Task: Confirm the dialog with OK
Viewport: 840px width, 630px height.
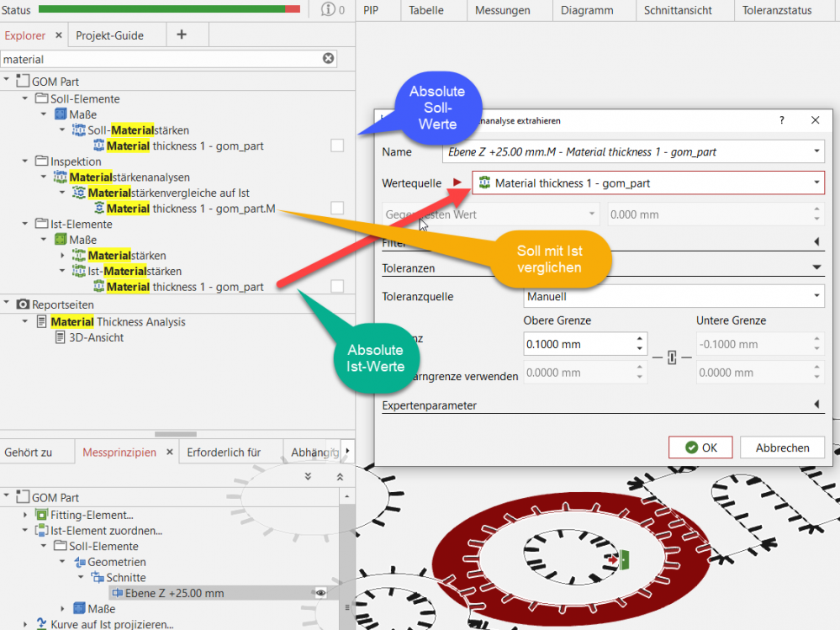Action: [700, 447]
